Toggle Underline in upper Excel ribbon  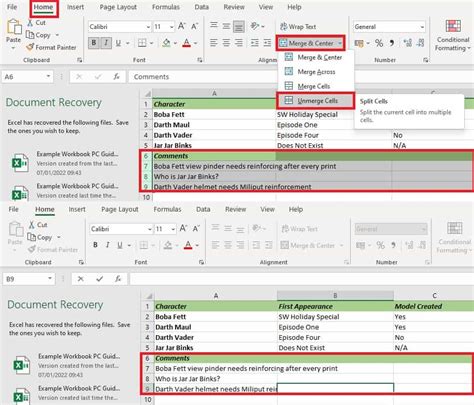click(x=118, y=43)
